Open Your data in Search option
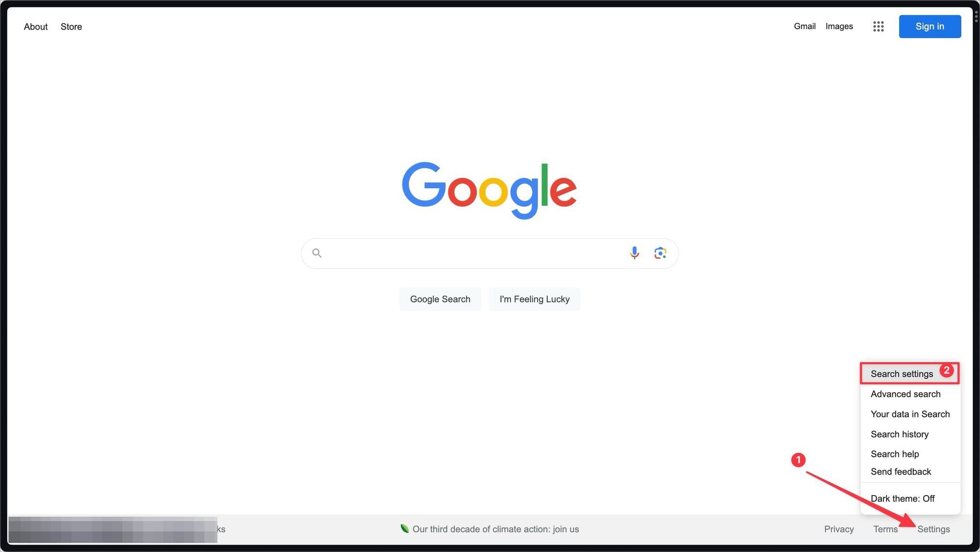This screenshot has height=552, width=980. tap(910, 414)
